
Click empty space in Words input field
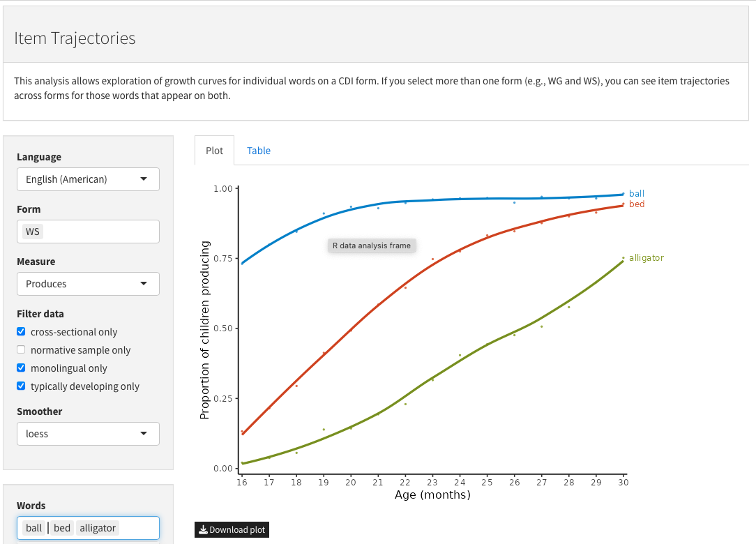pyautogui.click(x=139, y=528)
